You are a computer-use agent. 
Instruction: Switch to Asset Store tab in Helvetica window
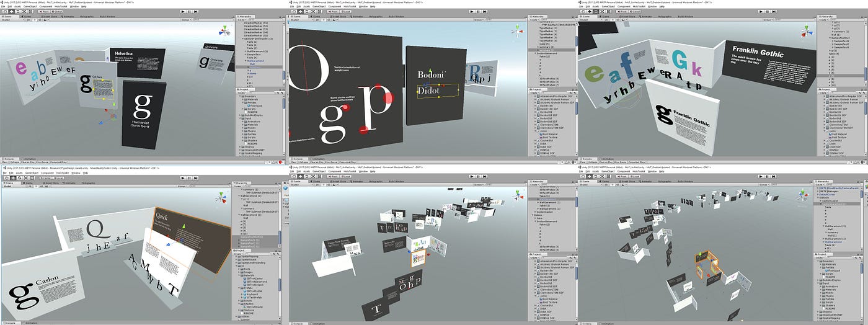[50, 16]
